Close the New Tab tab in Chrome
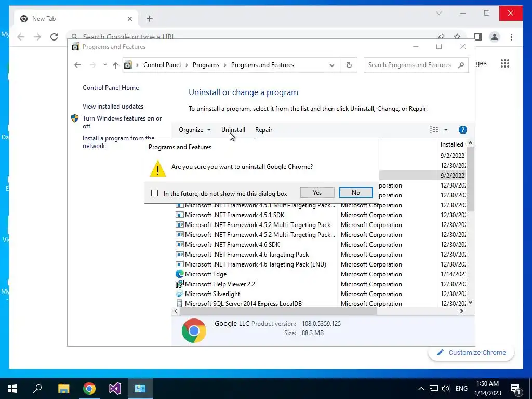This screenshot has width=532, height=399. (129, 19)
